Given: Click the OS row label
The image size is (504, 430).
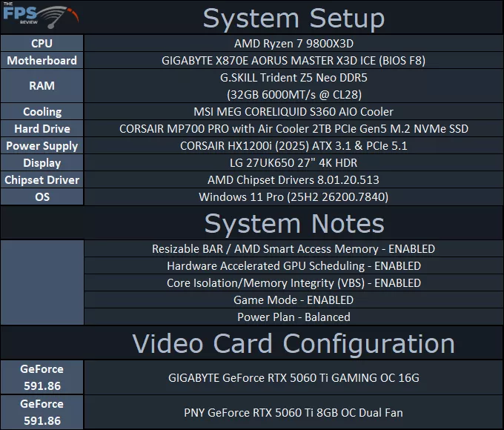Looking at the screenshot, I should [42, 196].
